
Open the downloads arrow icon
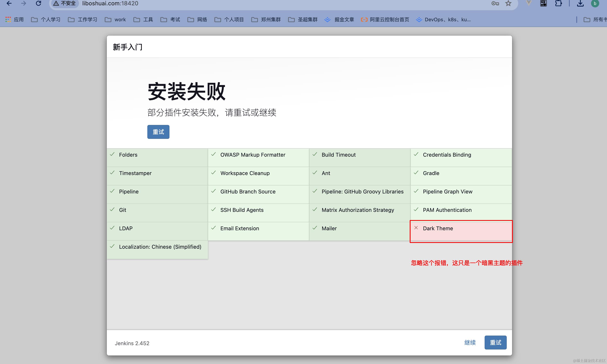click(580, 3)
